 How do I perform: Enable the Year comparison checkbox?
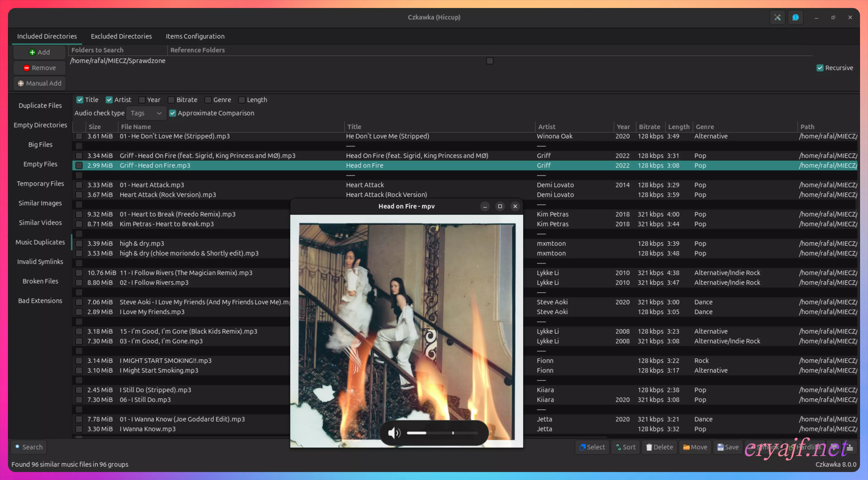point(142,100)
